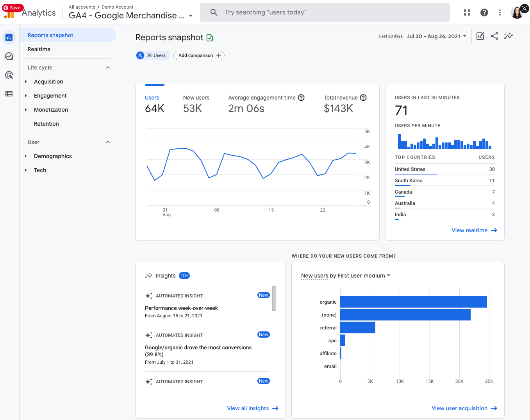Select the Advertising icon in the sidebar
Screen dimensions: 530x420
(x=9, y=75)
